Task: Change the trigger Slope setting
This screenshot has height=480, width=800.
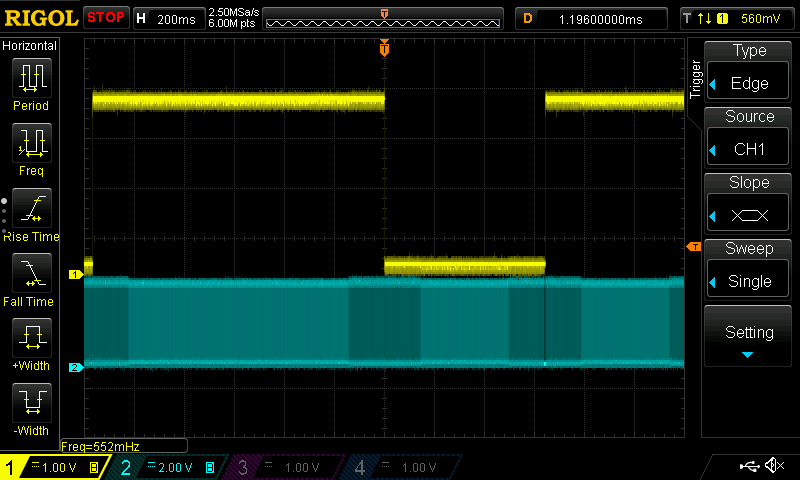Action: coord(749,202)
